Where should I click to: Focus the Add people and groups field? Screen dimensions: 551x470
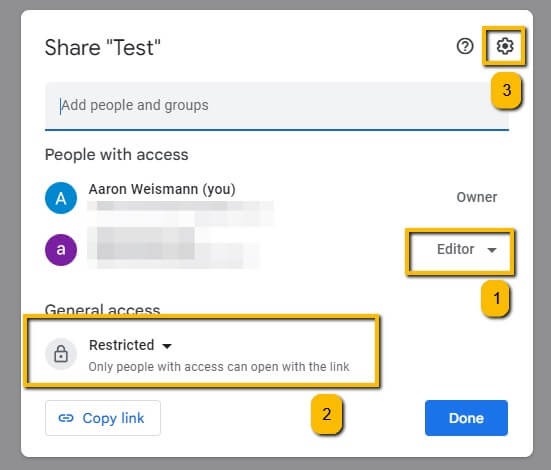[x=277, y=106]
